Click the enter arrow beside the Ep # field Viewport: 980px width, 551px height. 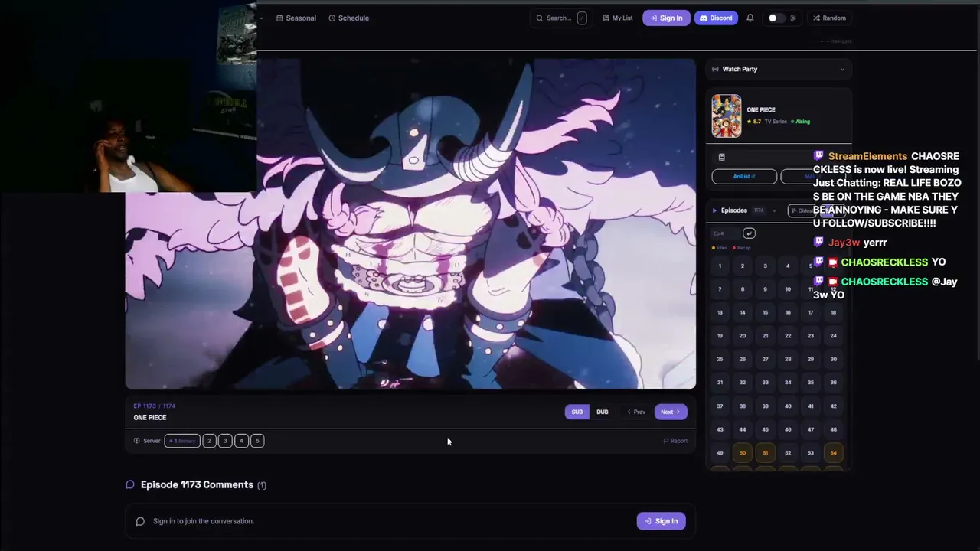[x=749, y=233]
